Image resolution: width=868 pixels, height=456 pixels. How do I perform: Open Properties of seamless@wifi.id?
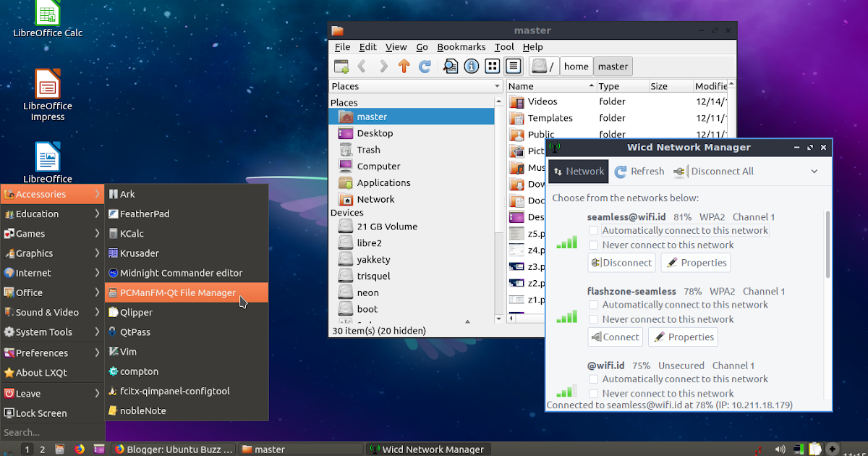[695, 262]
